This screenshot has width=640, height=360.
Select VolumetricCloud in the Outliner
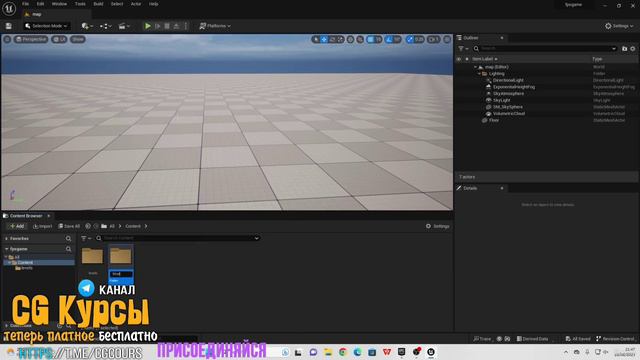coord(509,113)
